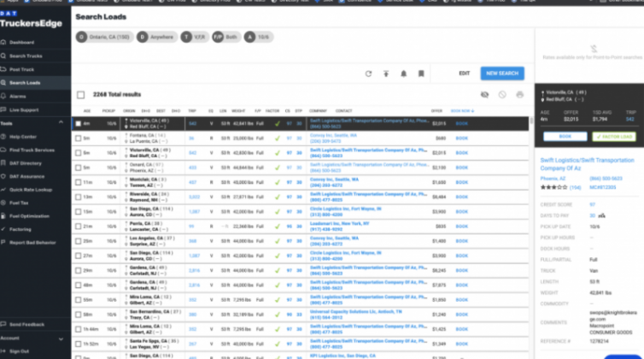The image size is (644, 359).
Task: Check the select all results checkbox
Action: point(80,95)
